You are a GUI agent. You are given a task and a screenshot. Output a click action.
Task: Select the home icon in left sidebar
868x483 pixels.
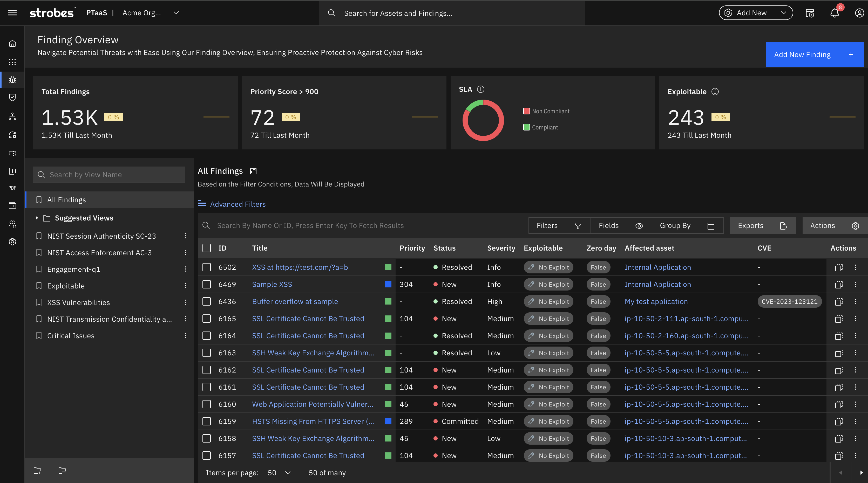tap(12, 43)
